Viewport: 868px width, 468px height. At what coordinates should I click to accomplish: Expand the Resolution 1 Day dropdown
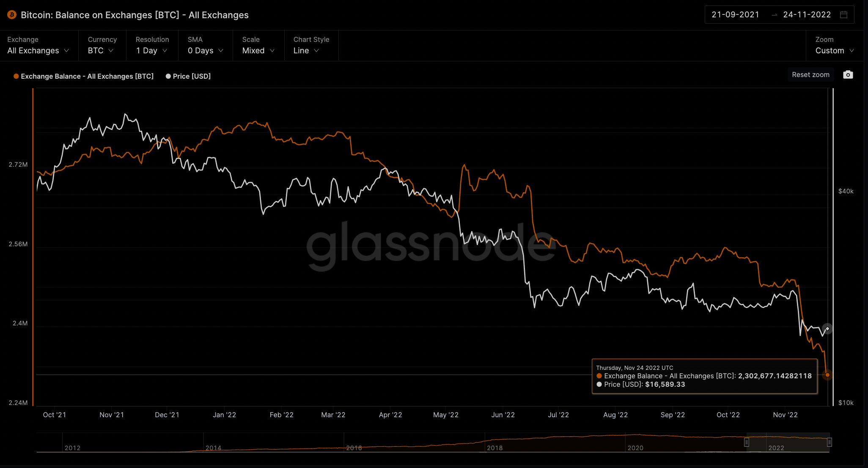coord(151,50)
